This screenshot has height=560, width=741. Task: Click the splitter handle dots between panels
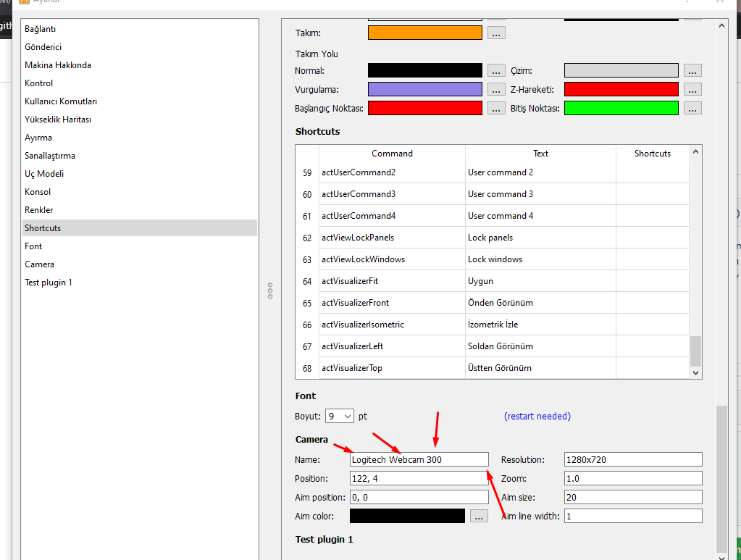270,291
